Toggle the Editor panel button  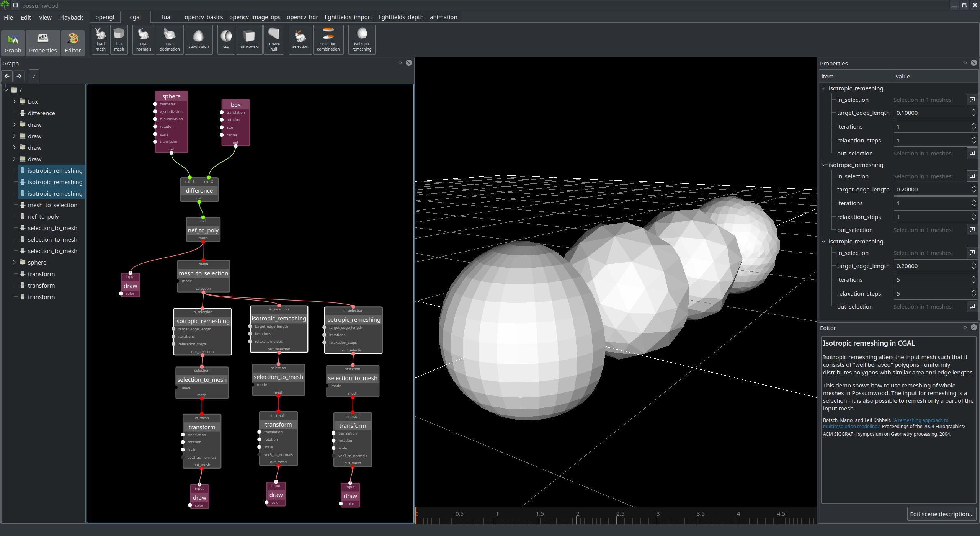pos(73,43)
